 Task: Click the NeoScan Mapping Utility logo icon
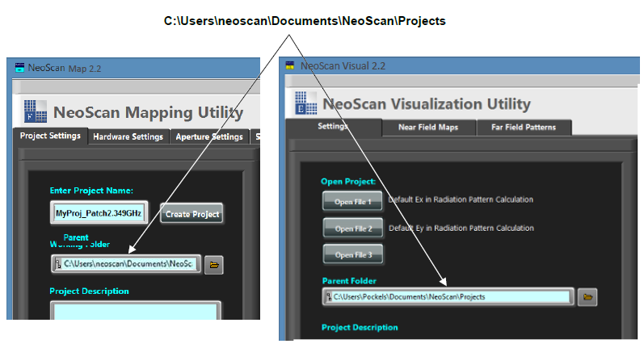coord(36,111)
